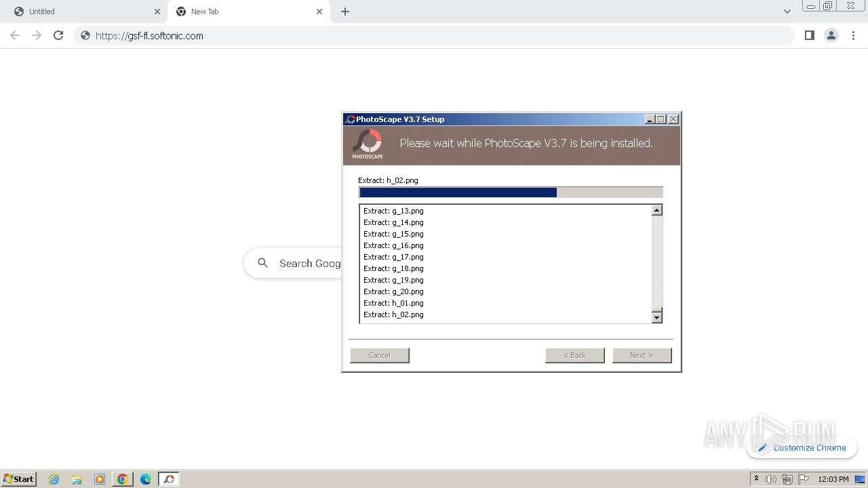
Task: Click the PhotoScape logo in the header
Action: coord(368,144)
